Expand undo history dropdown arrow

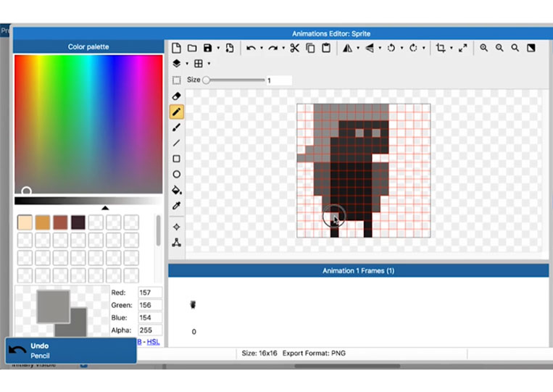click(262, 48)
